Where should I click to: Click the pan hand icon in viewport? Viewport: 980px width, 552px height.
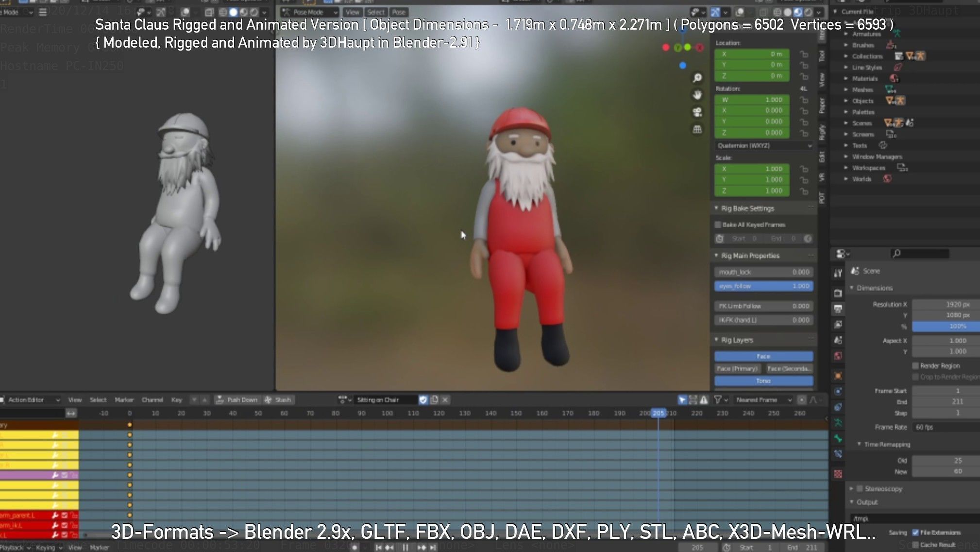697,95
